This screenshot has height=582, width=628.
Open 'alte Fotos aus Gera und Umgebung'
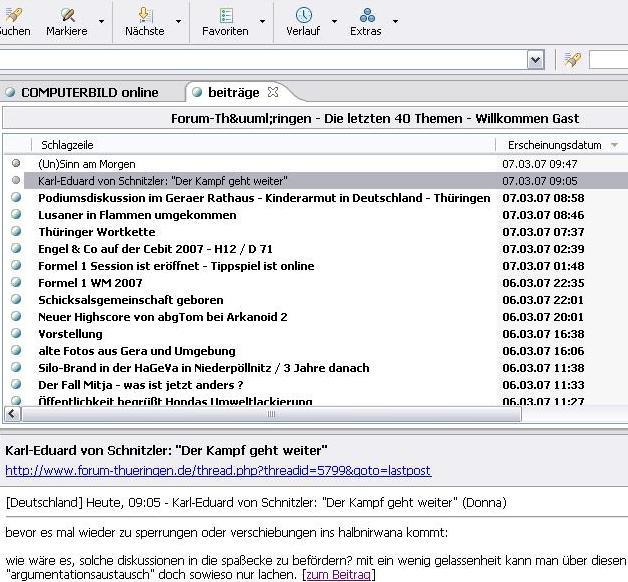pos(137,351)
